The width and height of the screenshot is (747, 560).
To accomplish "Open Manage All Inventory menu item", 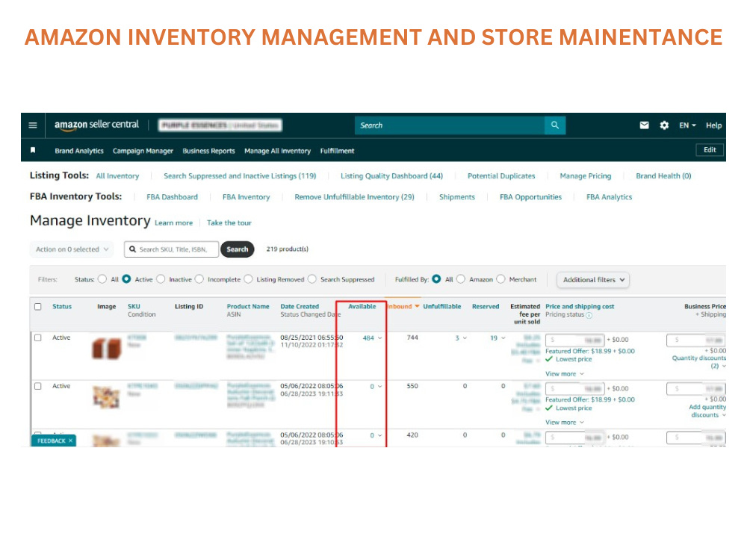I will [277, 151].
